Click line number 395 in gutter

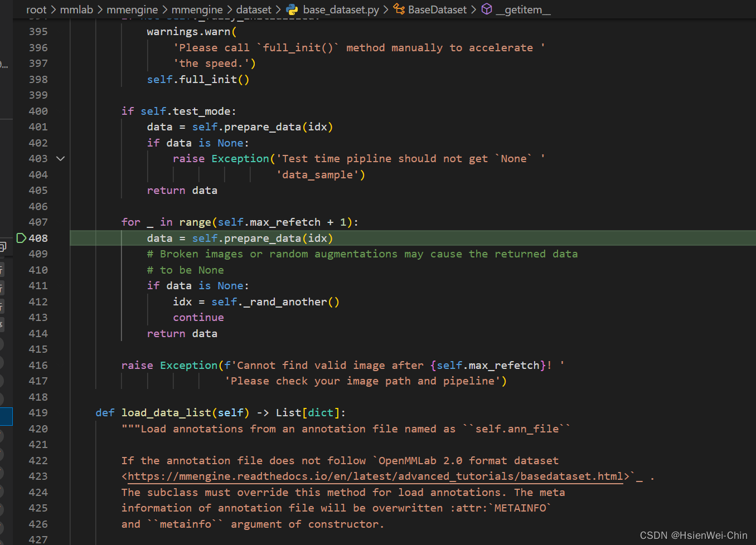(x=38, y=32)
